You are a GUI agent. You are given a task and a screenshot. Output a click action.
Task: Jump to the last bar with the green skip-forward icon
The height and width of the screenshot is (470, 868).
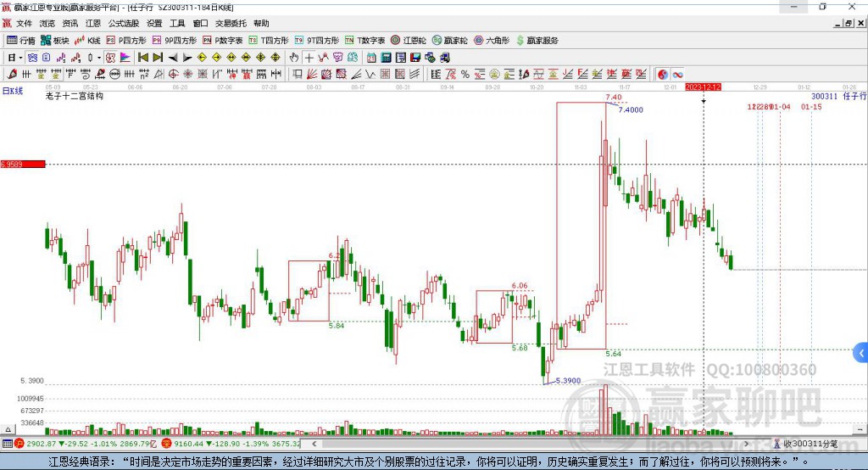158,58
